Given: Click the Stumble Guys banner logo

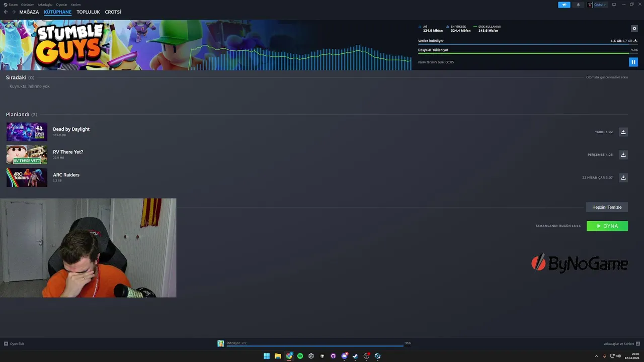Looking at the screenshot, I should click(69, 44).
